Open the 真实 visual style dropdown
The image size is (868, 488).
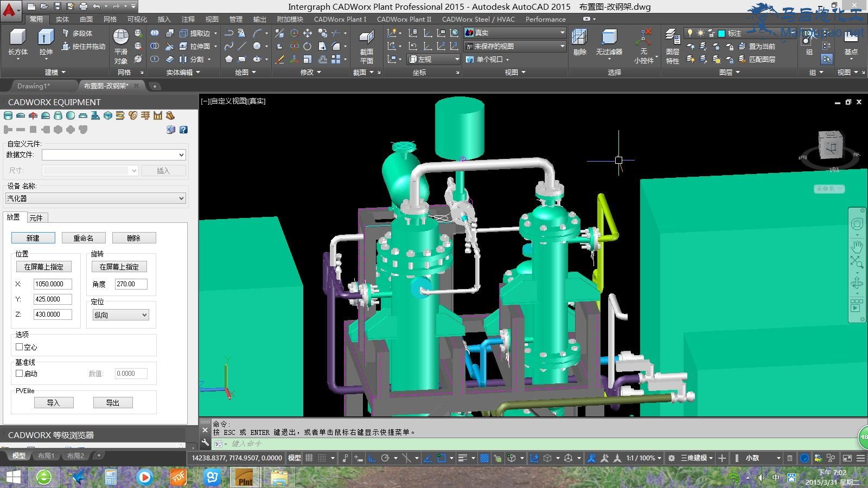point(515,33)
